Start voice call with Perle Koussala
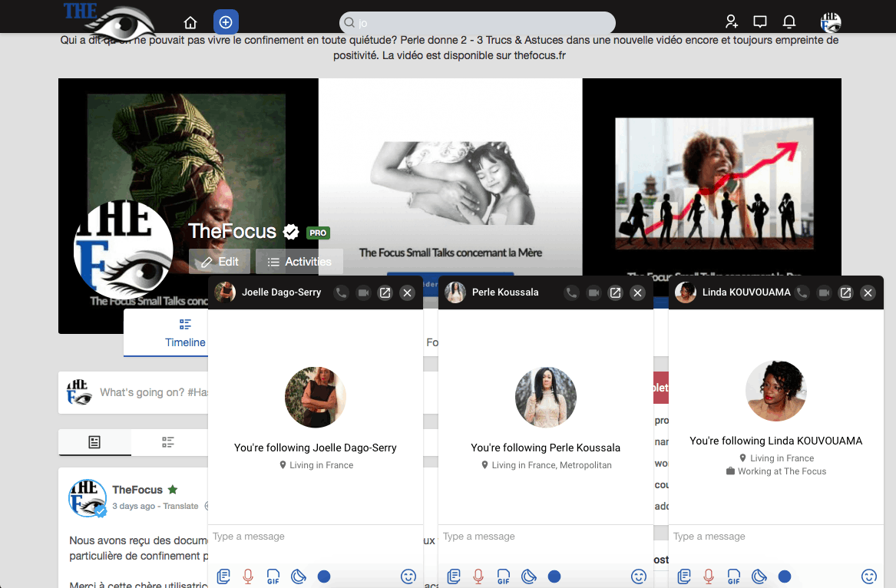The height and width of the screenshot is (588, 896). click(x=571, y=292)
